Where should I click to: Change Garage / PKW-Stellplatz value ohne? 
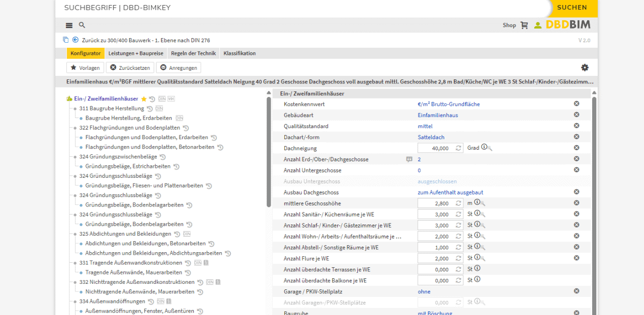(x=424, y=291)
